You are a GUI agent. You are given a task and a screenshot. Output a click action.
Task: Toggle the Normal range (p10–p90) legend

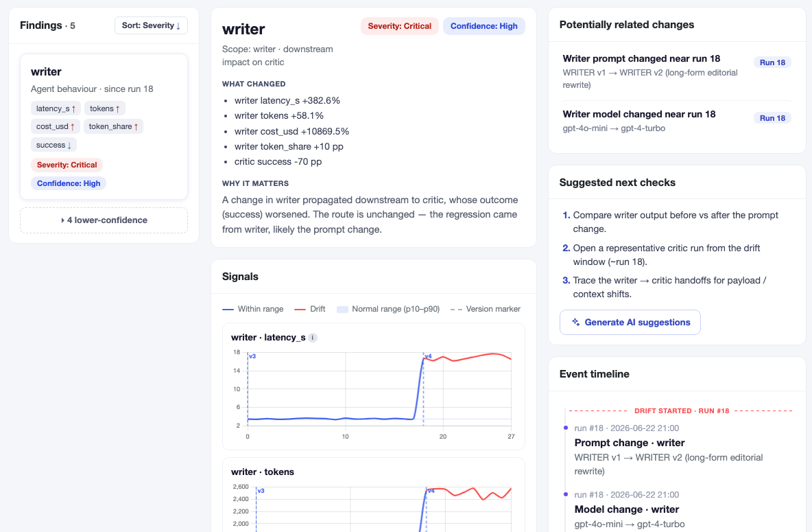click(388, 309)
